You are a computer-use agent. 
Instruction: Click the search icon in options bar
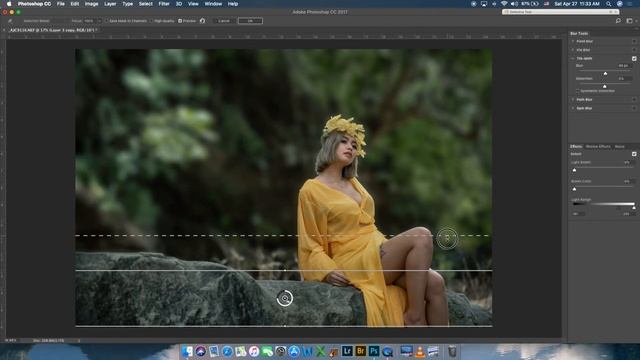tap(618, 21)
